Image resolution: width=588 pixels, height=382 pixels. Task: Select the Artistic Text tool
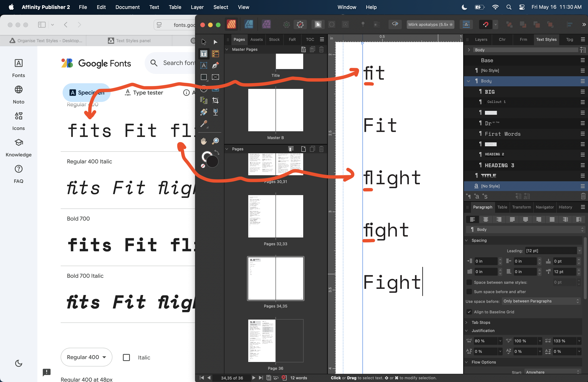tap(204, 66)
